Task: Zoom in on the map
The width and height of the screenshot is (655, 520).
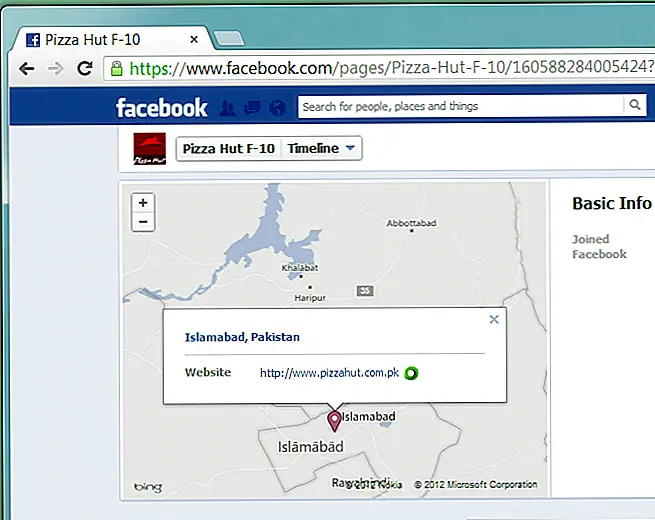Action: point(143,203)
